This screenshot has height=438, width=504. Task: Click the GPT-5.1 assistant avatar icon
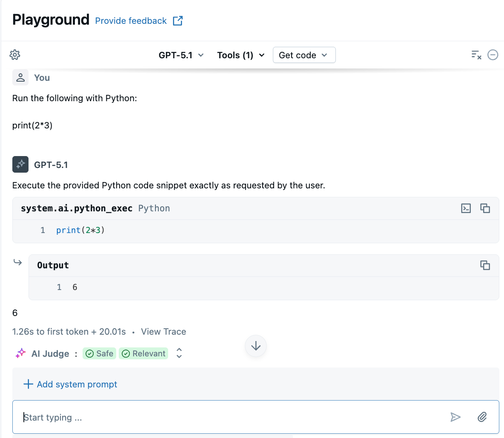coord(20,164)
